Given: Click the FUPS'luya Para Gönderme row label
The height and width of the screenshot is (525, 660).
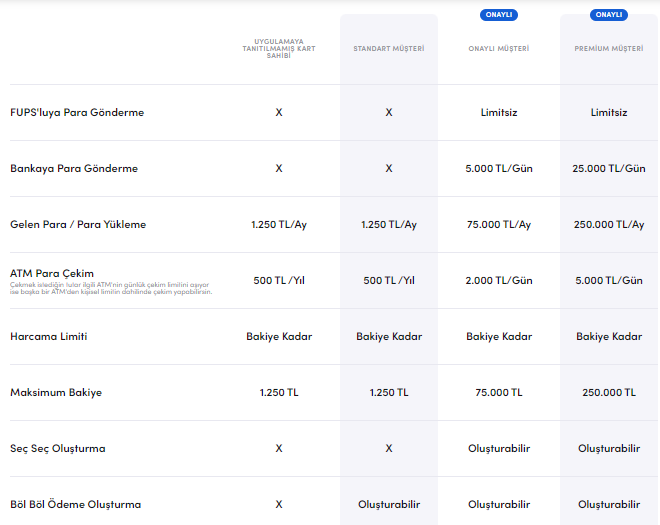Looking at the screenshot, I should [77, 113].
